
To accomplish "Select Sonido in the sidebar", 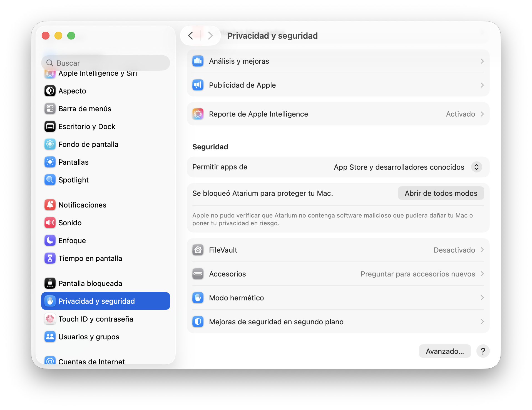I will click(106, 223).
